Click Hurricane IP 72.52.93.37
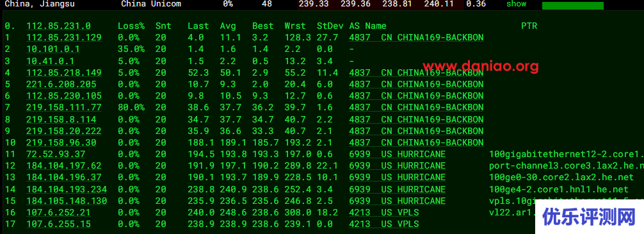This screenshot has width=644, height=234. click(x=56, y=155)
